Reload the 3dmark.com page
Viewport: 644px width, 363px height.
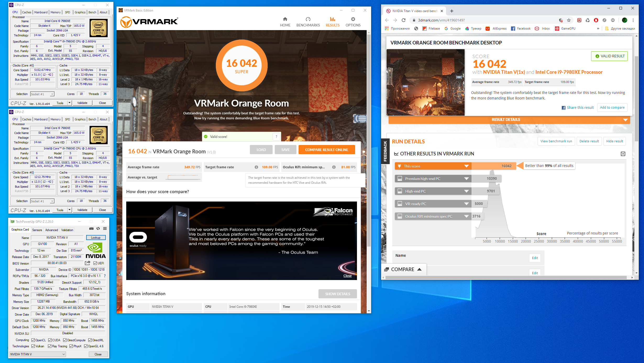pos(404,20)
